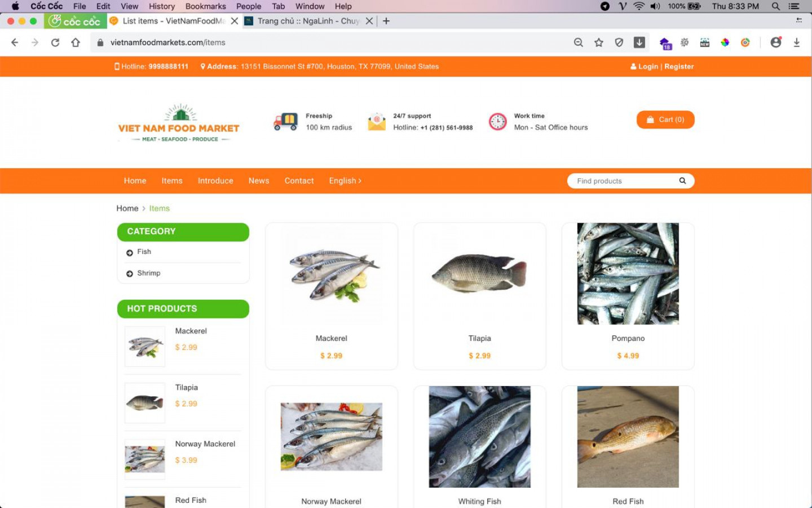Image resolution: width=812 pixels, height=508 pixels.
Task: Open the purple house extension with badge 18
Action: pyautogui.click(x=665, y=43)
